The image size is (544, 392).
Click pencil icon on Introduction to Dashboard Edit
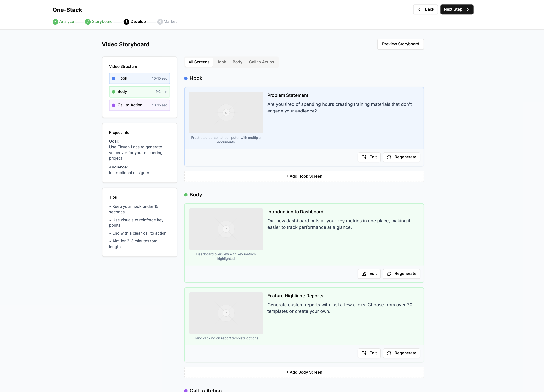tap(364, 274)
